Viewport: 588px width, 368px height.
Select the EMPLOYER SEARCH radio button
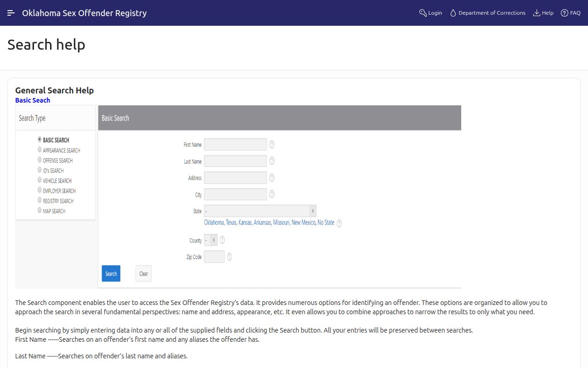[40, 190]
